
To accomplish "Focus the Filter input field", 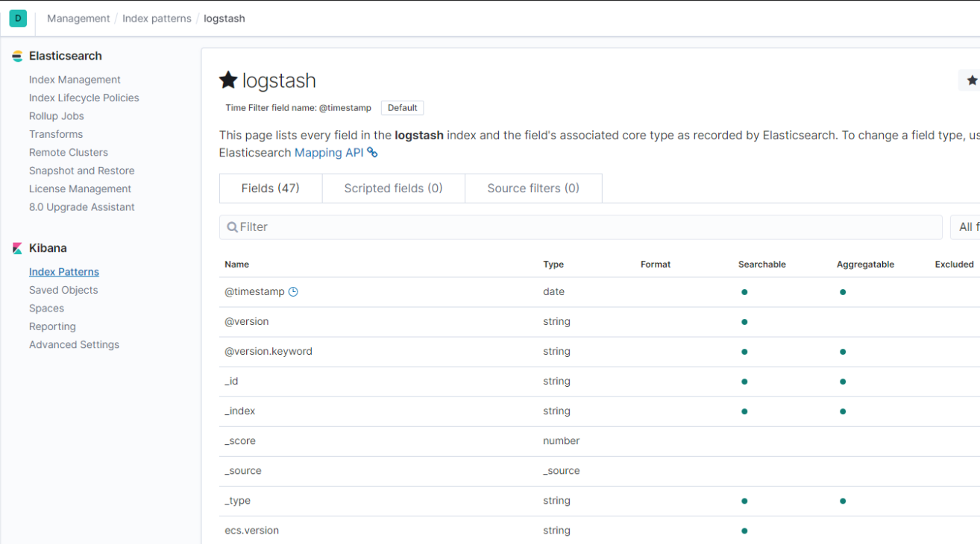I will click(581, 227).
